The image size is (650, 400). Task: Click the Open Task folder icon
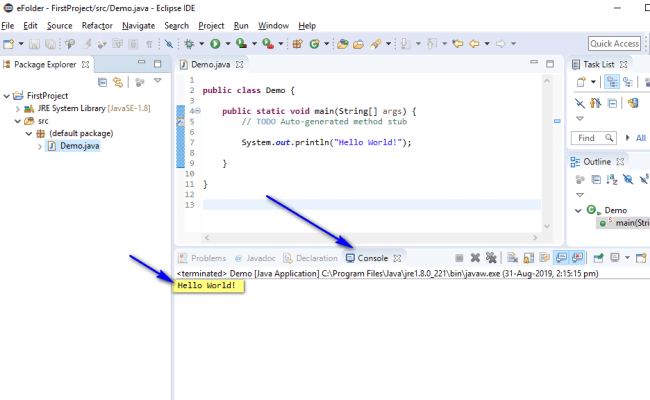point(359,44)
